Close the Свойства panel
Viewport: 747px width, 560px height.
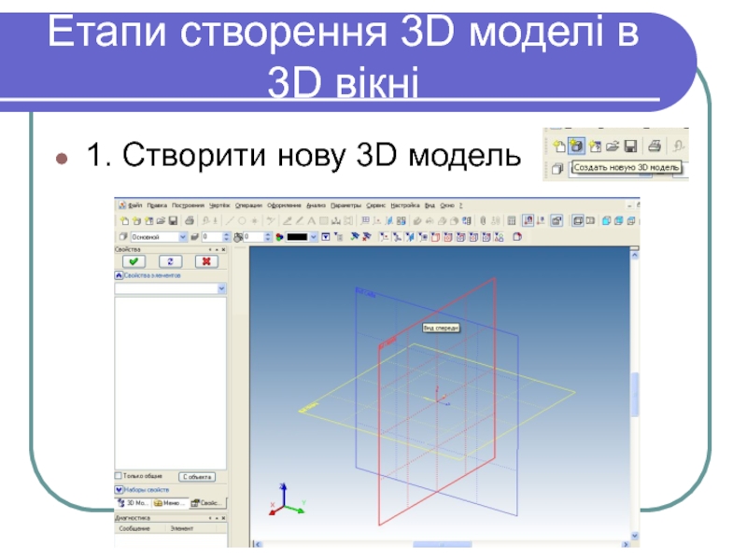tap(223, 249)
